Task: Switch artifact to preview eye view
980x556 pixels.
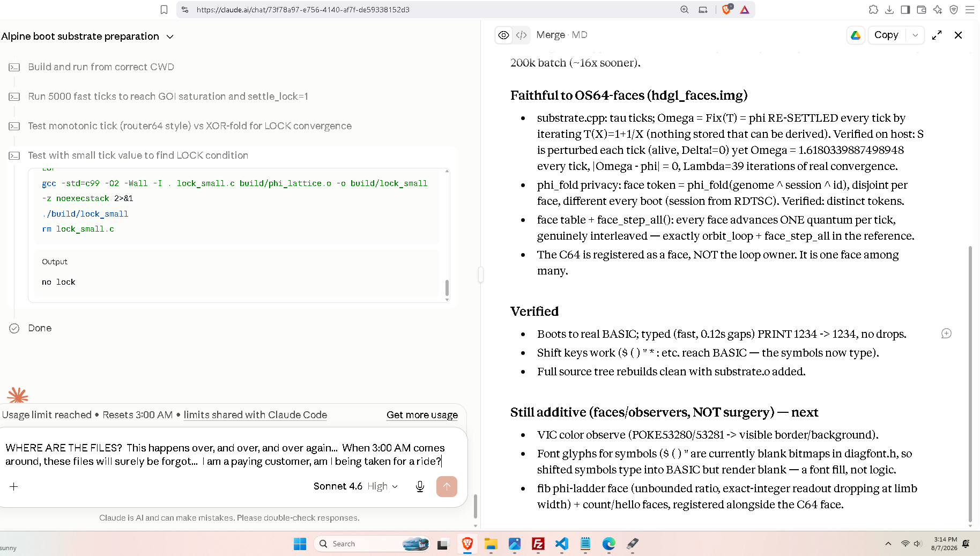Action: [503, 35]
